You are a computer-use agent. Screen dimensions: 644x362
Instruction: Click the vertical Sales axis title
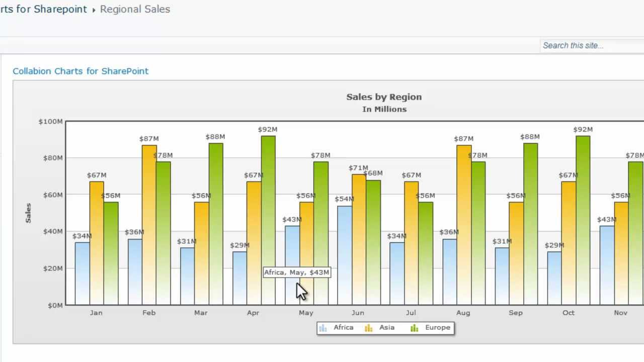(x=29, y=213)
